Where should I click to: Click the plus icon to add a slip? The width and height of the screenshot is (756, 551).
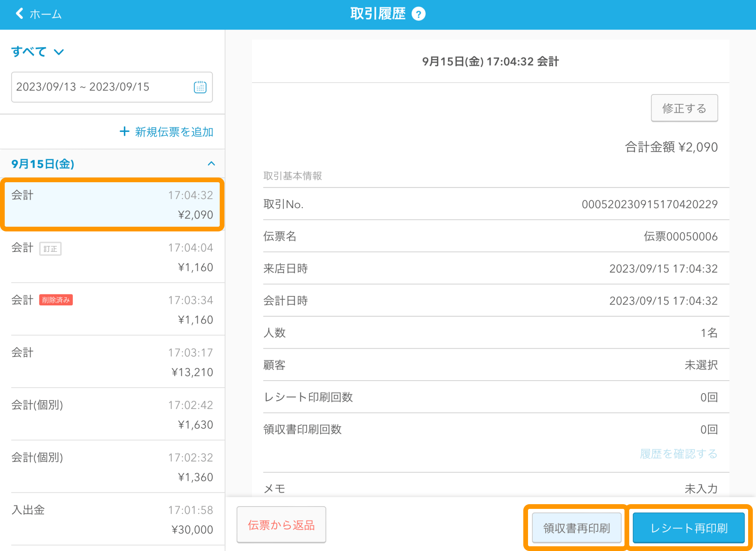[124, 131]
